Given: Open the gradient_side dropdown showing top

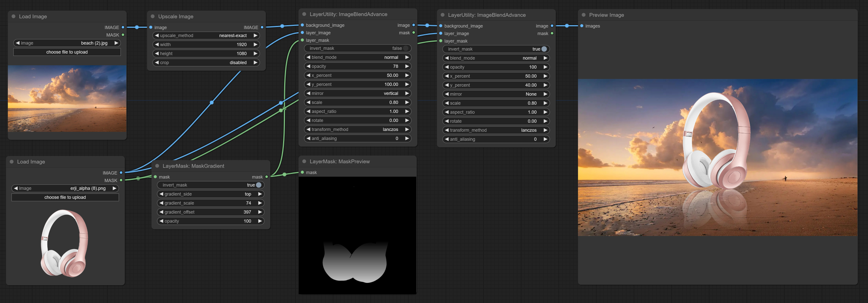Looking at the screenshot, I should (x=211, y=194).
